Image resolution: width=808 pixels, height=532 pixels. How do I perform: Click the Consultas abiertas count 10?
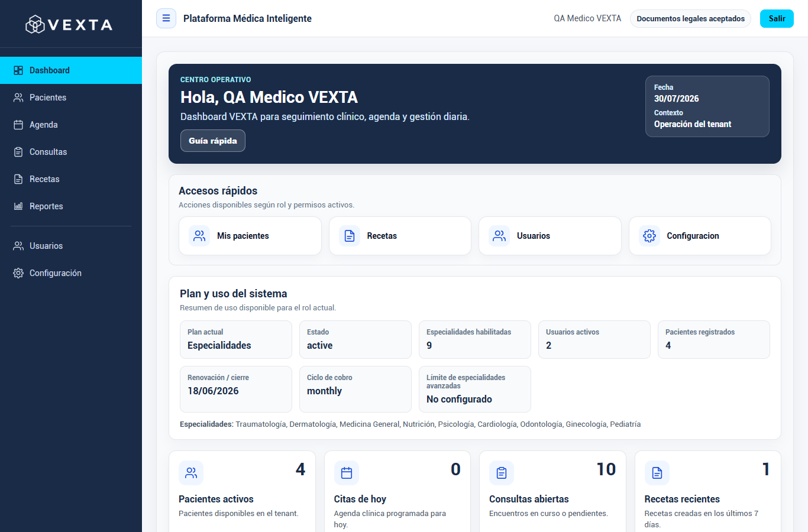coord(606,469)
